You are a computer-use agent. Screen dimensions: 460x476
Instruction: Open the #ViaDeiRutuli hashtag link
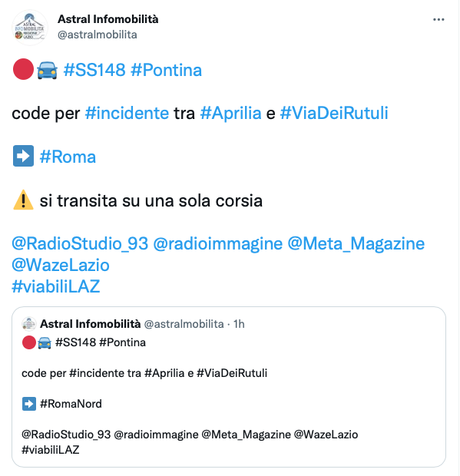(334, 113)
